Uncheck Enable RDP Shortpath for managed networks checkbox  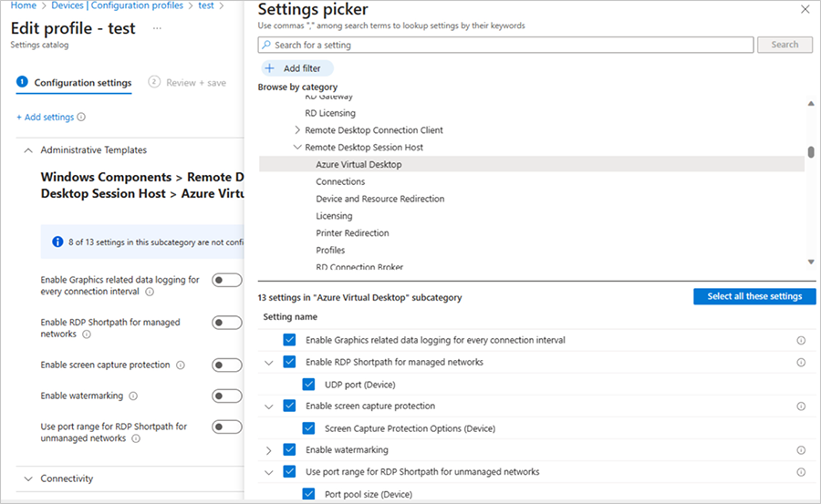point(289,362)
